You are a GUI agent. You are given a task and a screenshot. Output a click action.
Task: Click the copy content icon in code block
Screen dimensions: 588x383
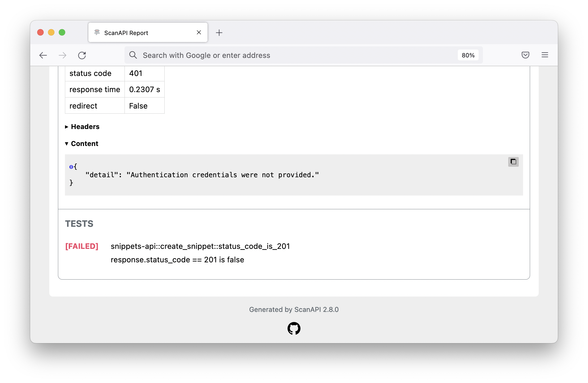coord(513,162)
